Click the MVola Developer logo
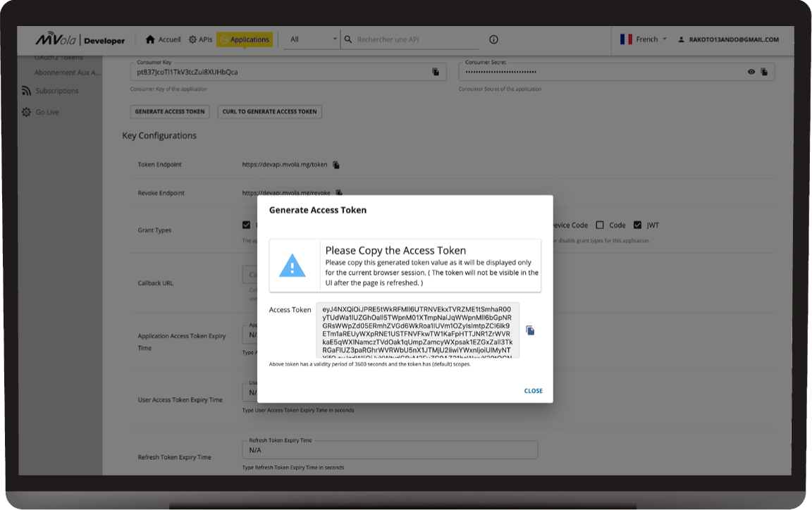The height and width of the screenshot is (510, 812). point(80,40)
